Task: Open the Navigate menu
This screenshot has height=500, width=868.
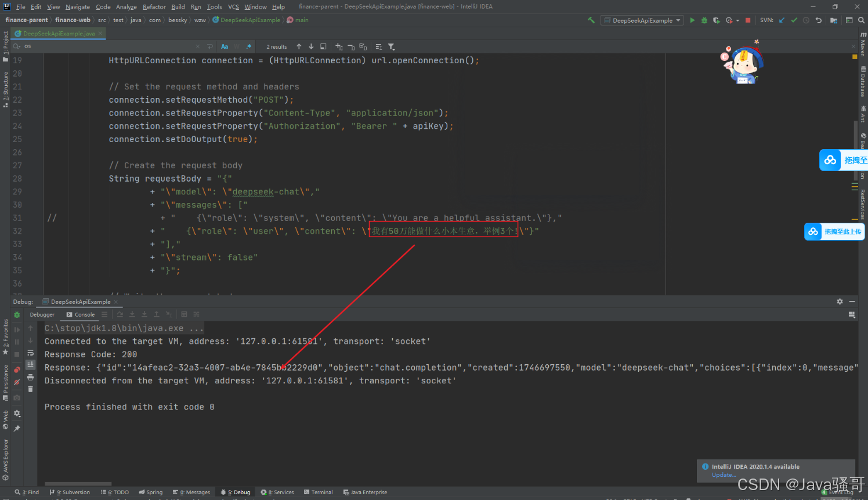Action: pos(78,7)
